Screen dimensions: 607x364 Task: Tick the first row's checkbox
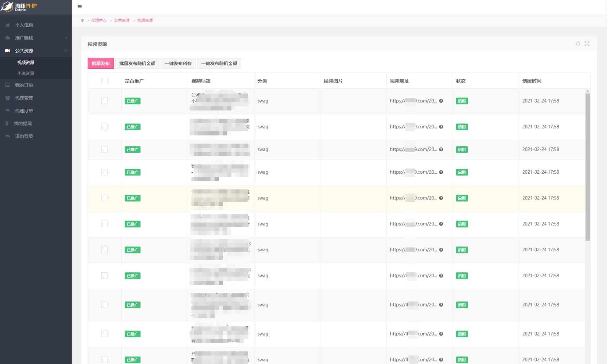click(104, 101)
